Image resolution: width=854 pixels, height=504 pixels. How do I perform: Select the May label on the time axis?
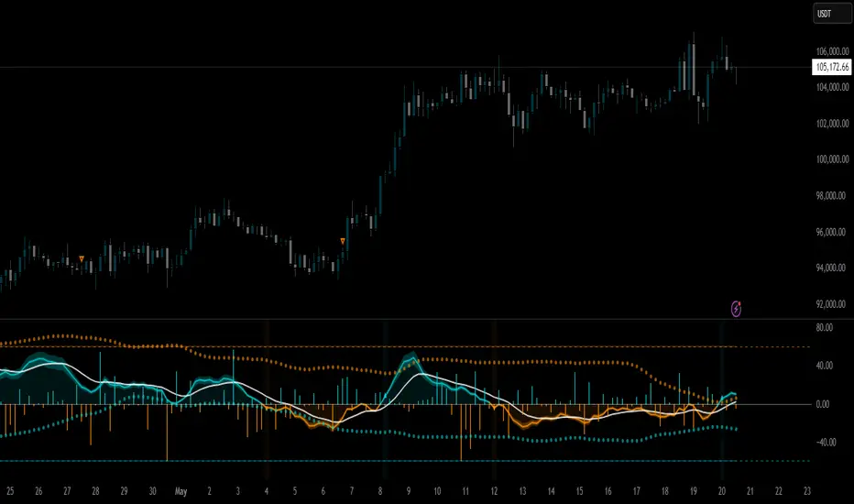[181, 491]
